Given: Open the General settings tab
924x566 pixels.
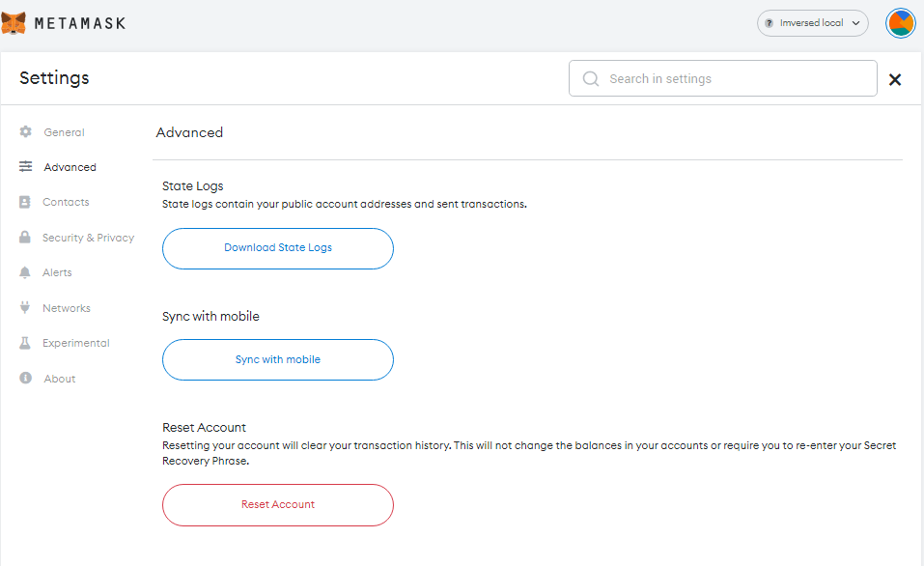Looking at the screenshot, I should coord(64,132).
